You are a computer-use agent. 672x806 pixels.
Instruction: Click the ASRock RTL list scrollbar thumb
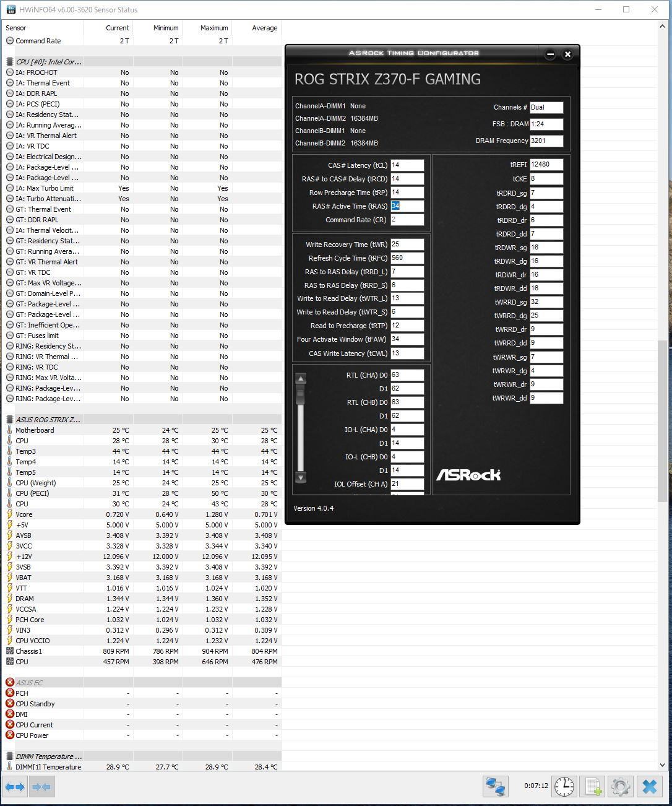click(x=301, y=395)
